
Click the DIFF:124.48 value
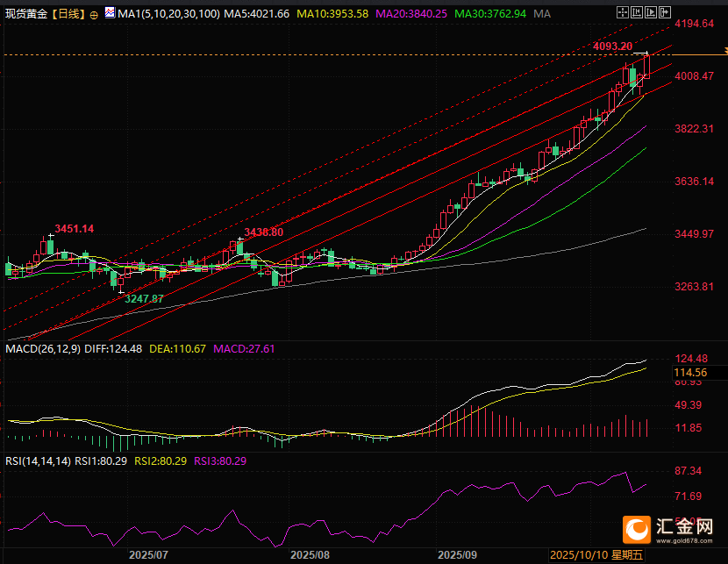click(x=113, y=348)
